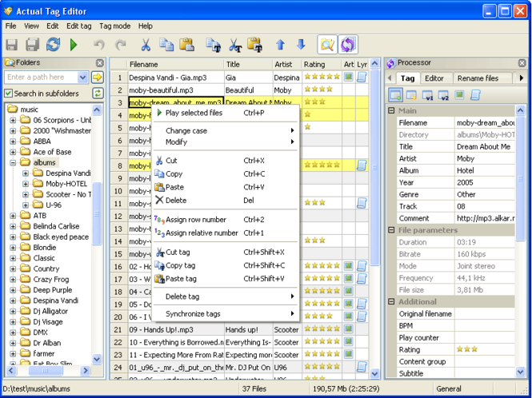Click the ID3v2 tag view icon

click(x=443, y=95)
